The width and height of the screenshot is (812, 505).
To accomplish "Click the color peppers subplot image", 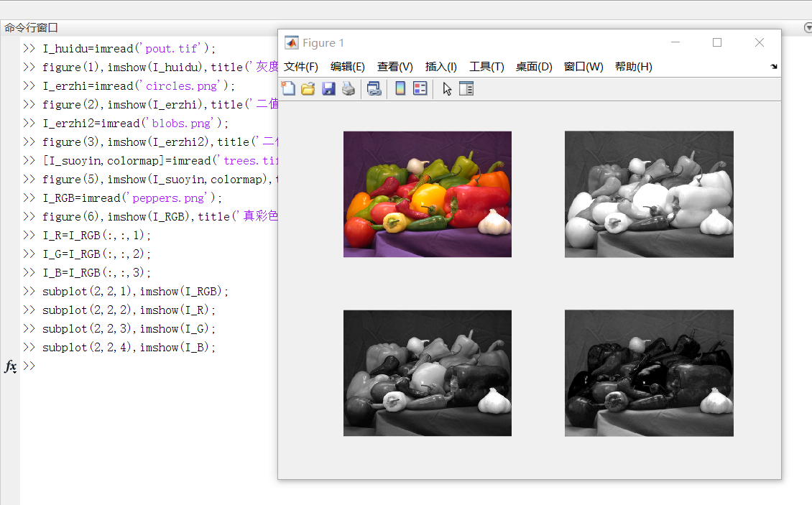I will [x=427, y=194].
